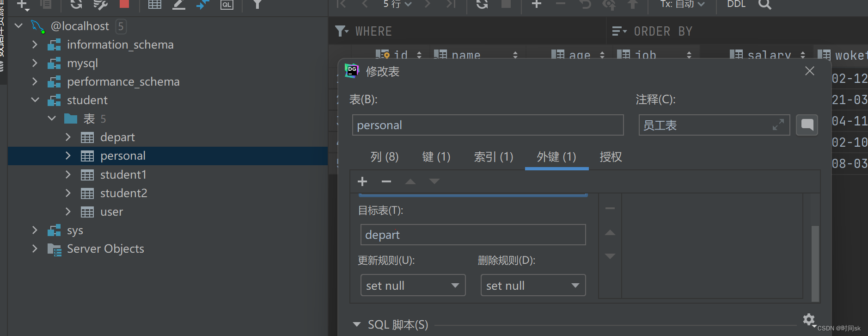The height and width of the screenshot is (336, 868).
Task: Expand the 注释 comment field editor arrows
Action: pos(778,125)
